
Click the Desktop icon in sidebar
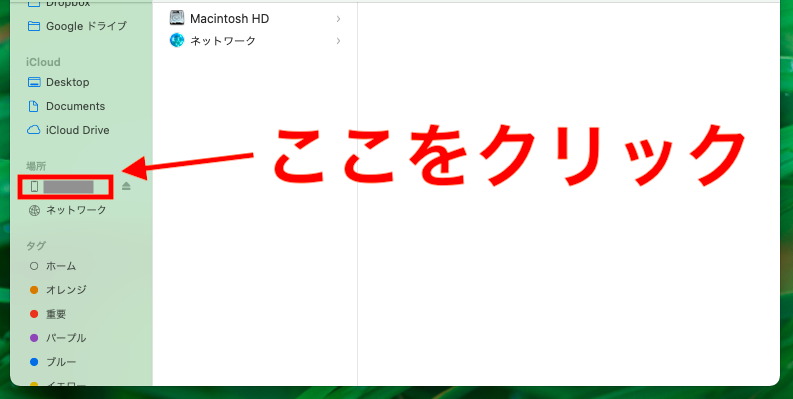click(34, 82)
